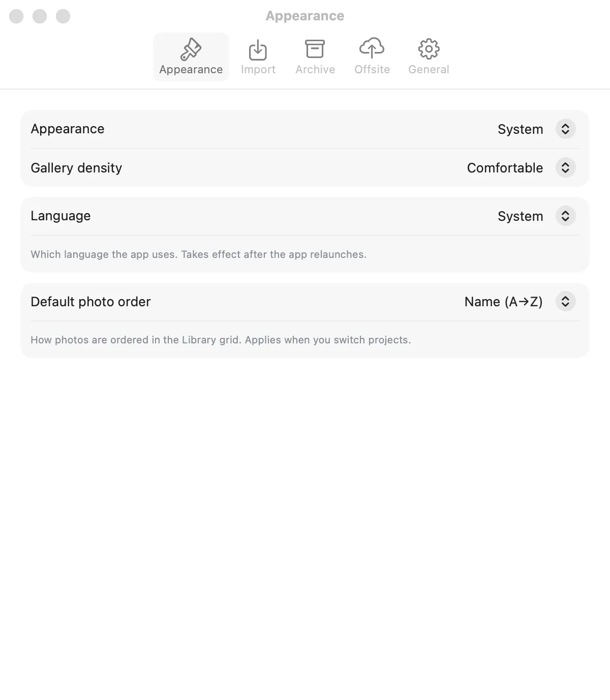Open the General gear icon
The width and height of the screenshot is (610, 700).
coord(429,49)
